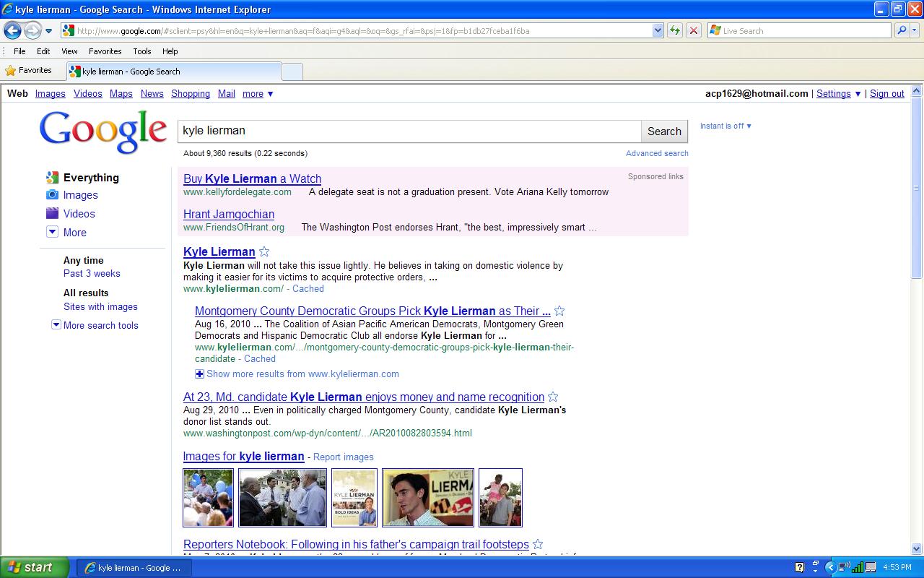Select the Images camera filter icon
The width and height of the screenshot is (924, 578).
coord(52,195)
